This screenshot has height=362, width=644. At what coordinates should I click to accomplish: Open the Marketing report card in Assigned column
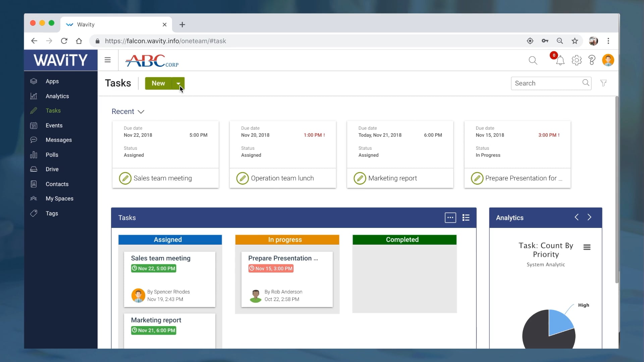click(170, 331)
